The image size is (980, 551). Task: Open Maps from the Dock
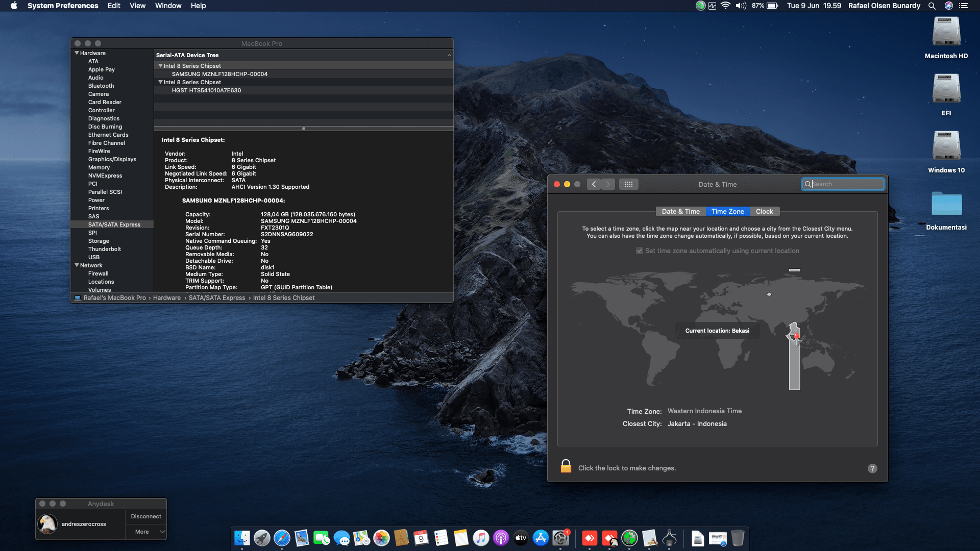coord(361,538)
